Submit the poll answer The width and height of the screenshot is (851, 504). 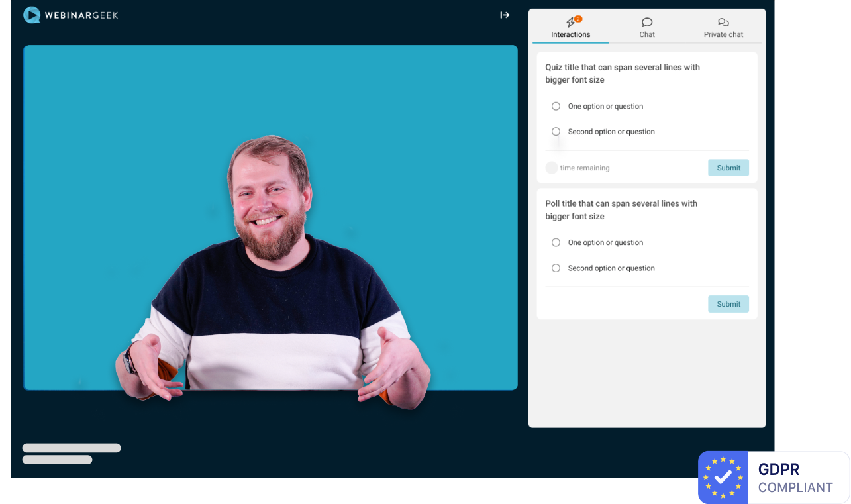click(728, 304)
